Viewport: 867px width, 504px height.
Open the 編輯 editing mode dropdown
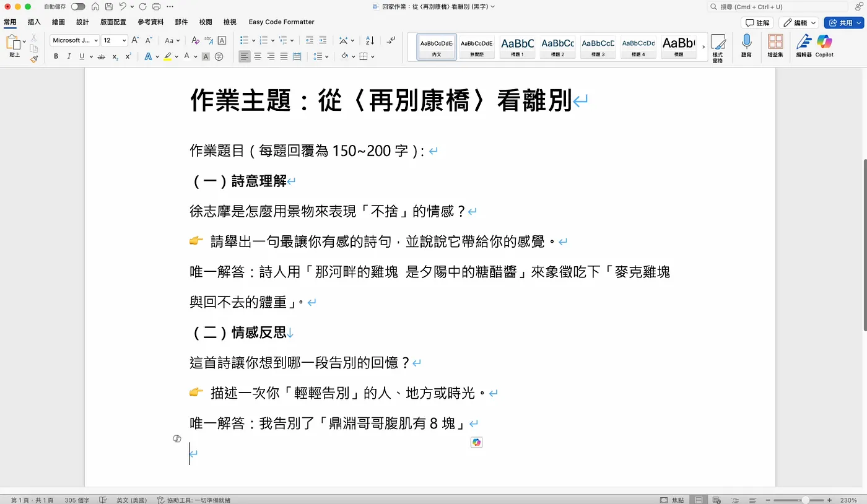coord(799,23)
